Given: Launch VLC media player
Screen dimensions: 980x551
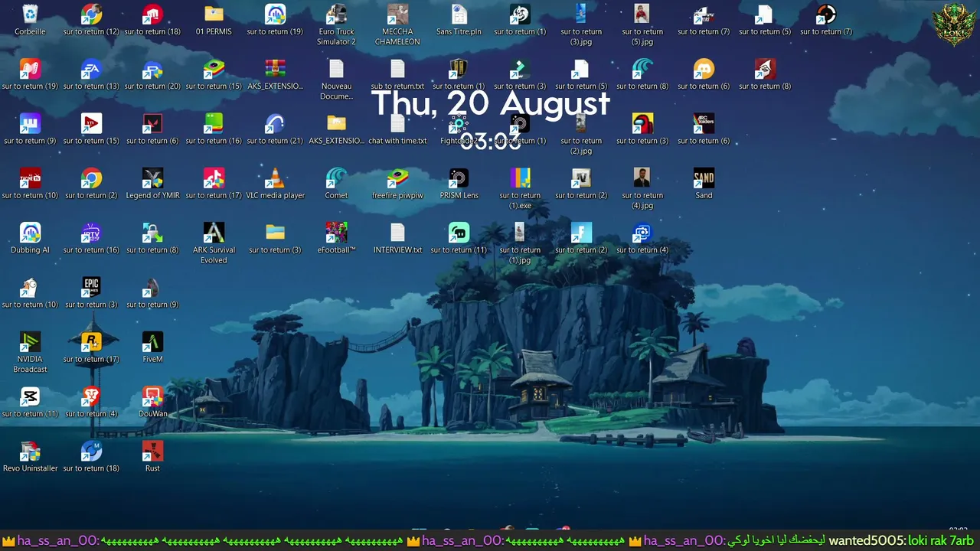Looking at the screenshot, I should click(275, 184).
